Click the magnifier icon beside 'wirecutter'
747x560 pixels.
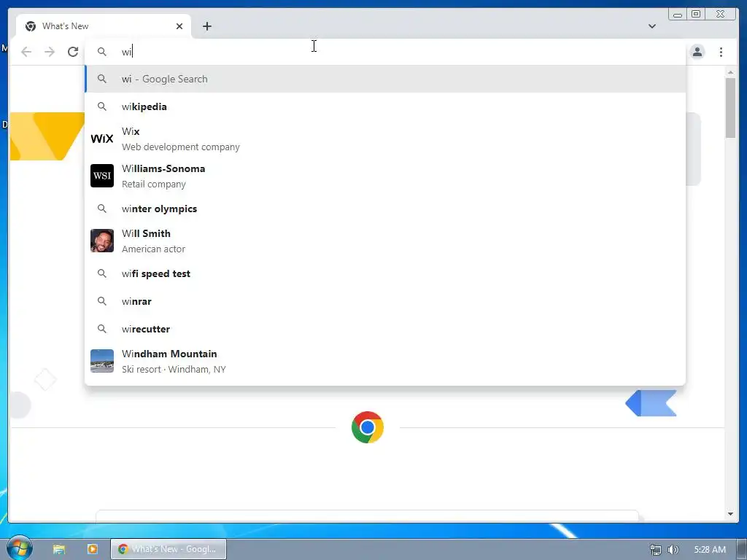(x=102, y=329)
